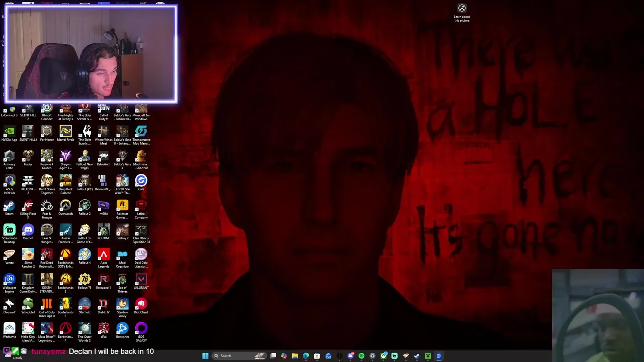
Task: Open the Windows Start menu
Action: pyautogui.click(x=205, y=356)
